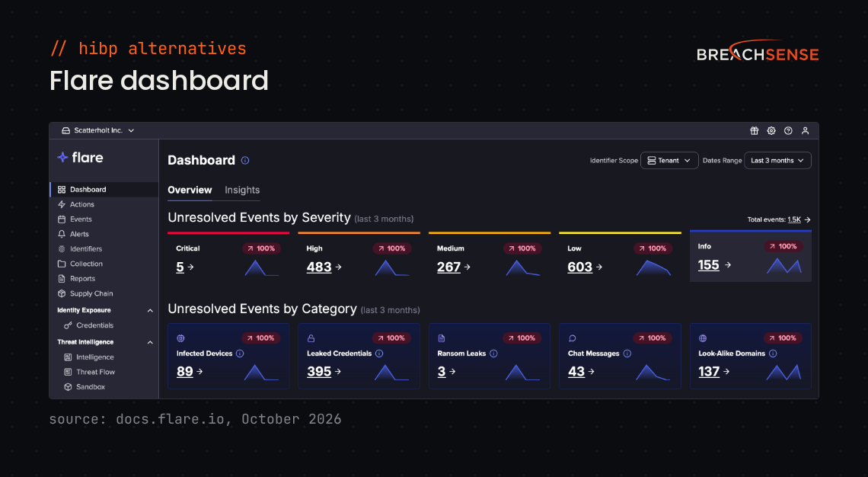Open the Identifier Scope Tenant dropdown
This screenshot has height=477, width=868.
(669, 161)
